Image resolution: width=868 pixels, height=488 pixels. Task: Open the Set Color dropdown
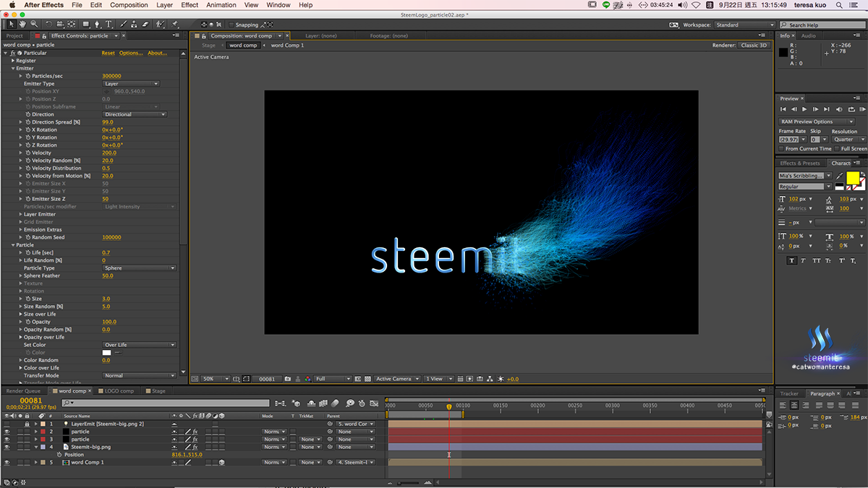(139, 345)
